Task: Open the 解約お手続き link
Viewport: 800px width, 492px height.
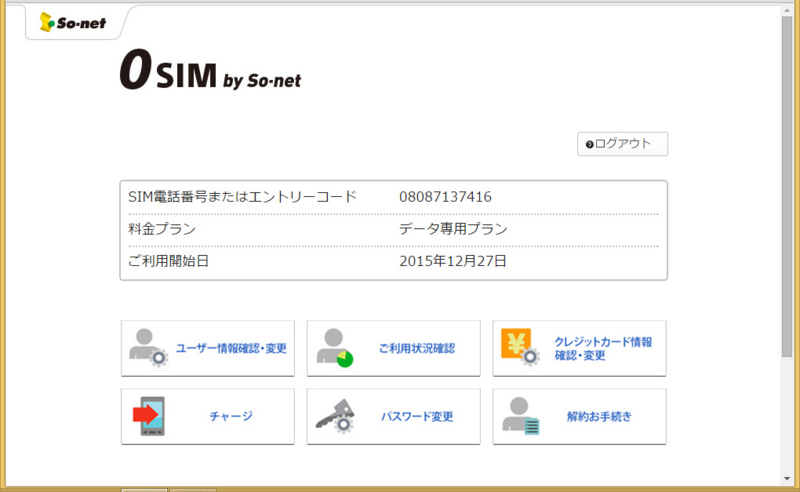Action: tap(599, 416)
